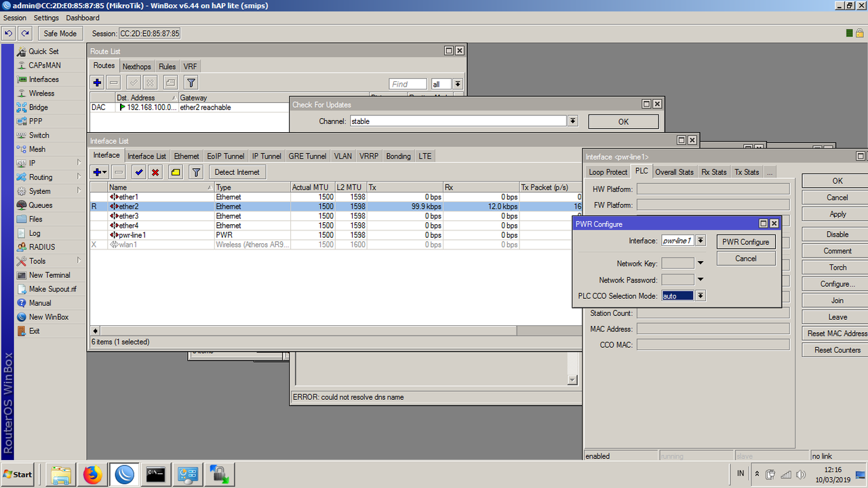
Task: Switch to VLAN tab in Interface List
Action: coord(343,156)
